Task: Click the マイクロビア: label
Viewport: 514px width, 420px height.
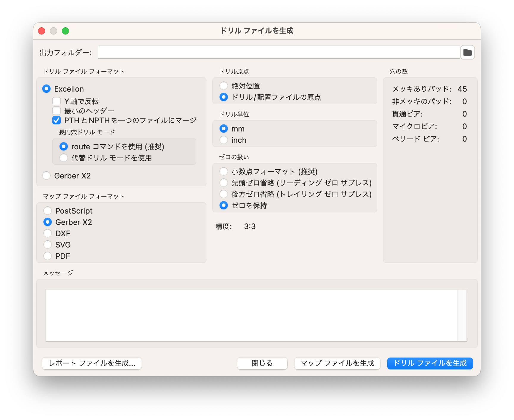Action: pyautogui.click(x=415, y=126)
